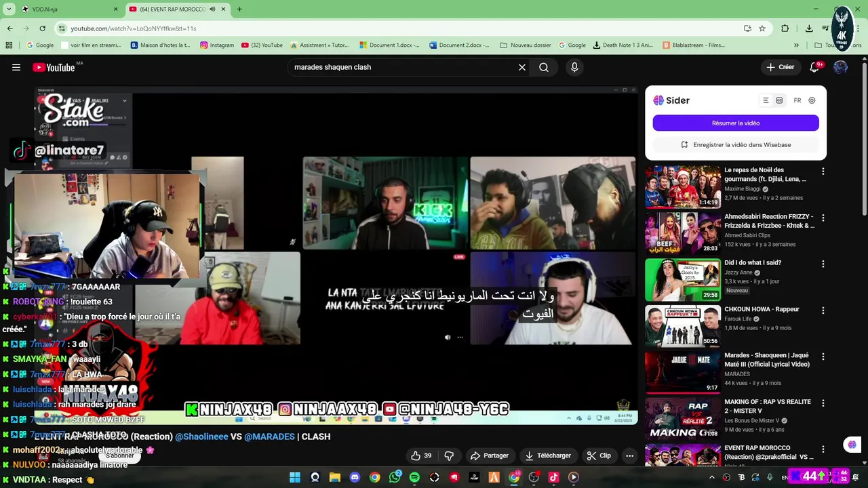Open browser extensions puzzle icon
This screenshot has width=868, height=488.
[785, 28]
